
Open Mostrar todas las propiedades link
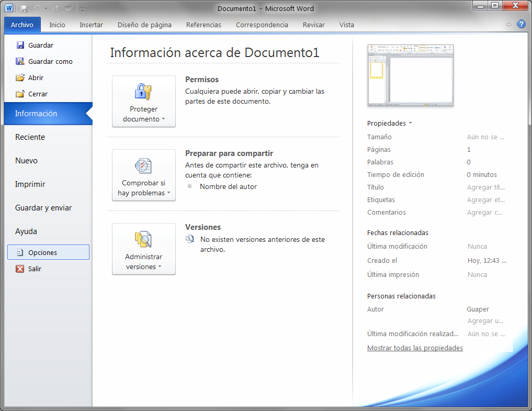(415, 348)
